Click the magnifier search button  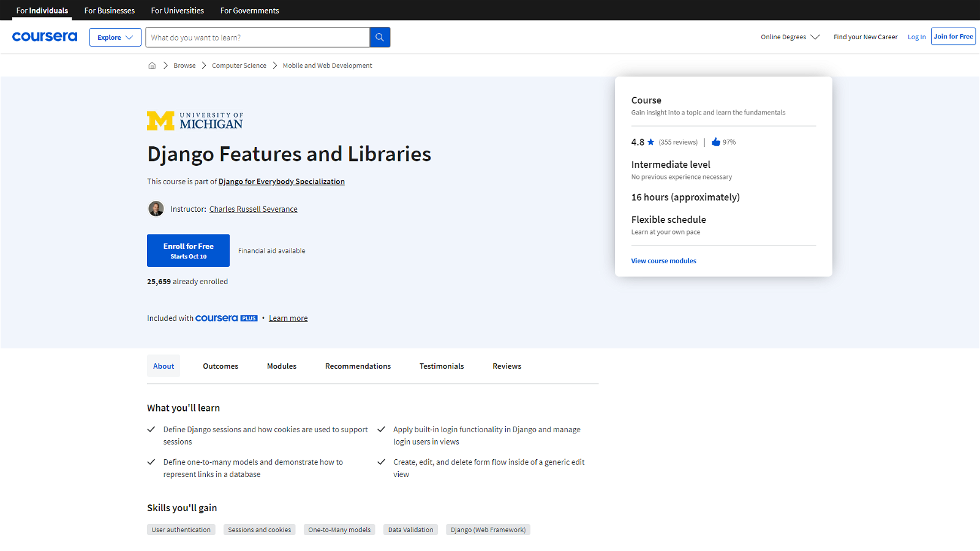[x=380, y=37]
